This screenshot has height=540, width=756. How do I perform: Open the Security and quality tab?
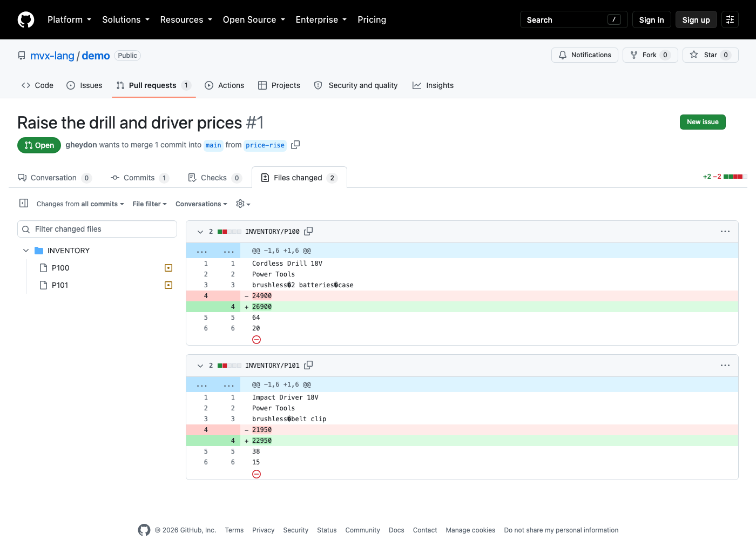coord(356,85)
